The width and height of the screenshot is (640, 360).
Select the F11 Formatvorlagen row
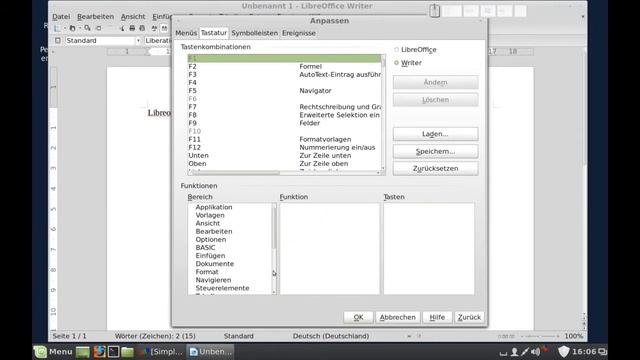coord(284,139)
